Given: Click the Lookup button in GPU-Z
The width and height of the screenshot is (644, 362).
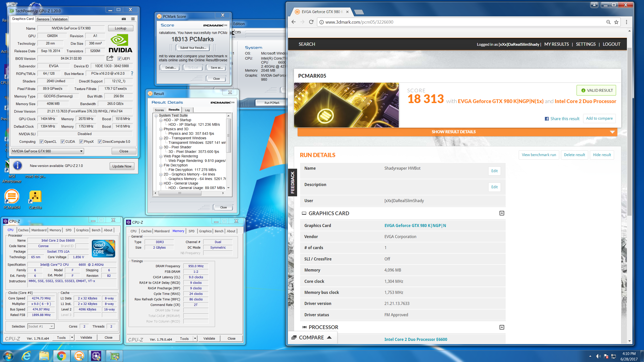Looking at the screenshot, I should [120, 28].
